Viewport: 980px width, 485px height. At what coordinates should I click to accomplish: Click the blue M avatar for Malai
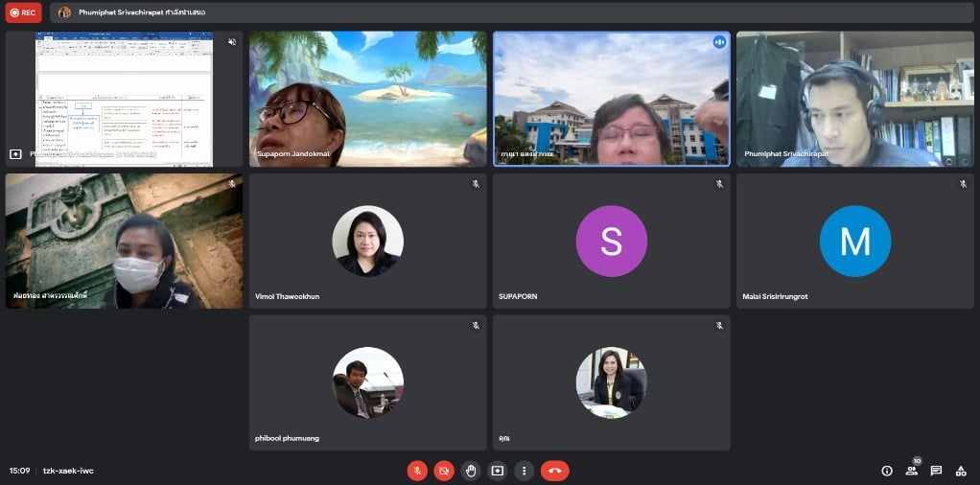(x=854, y=241)
